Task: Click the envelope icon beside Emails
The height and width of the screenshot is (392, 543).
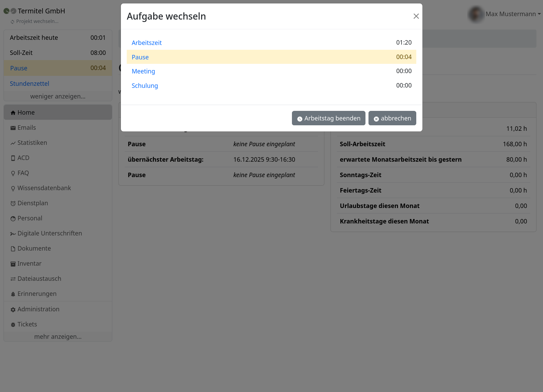Action: [13, 128]
